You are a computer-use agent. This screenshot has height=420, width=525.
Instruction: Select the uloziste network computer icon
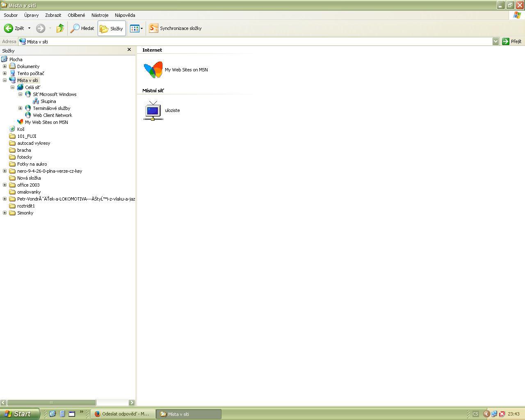[153, 110]
